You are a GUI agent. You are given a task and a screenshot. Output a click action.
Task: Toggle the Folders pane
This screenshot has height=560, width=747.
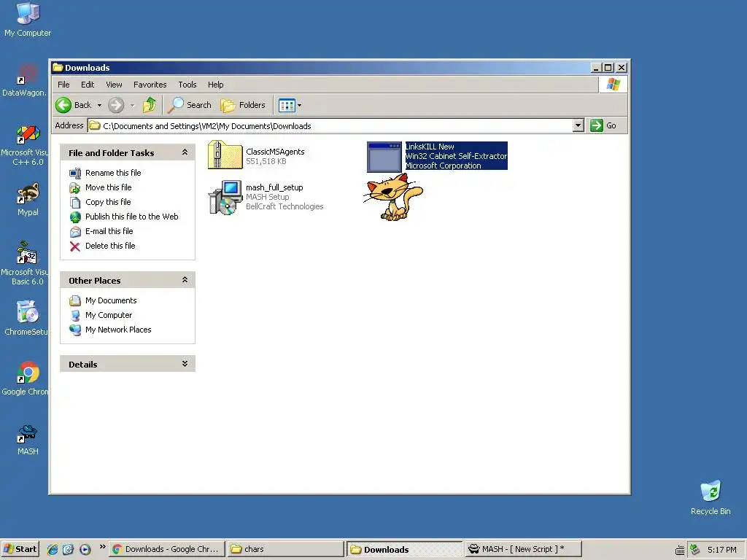click(x=243, y=105)
